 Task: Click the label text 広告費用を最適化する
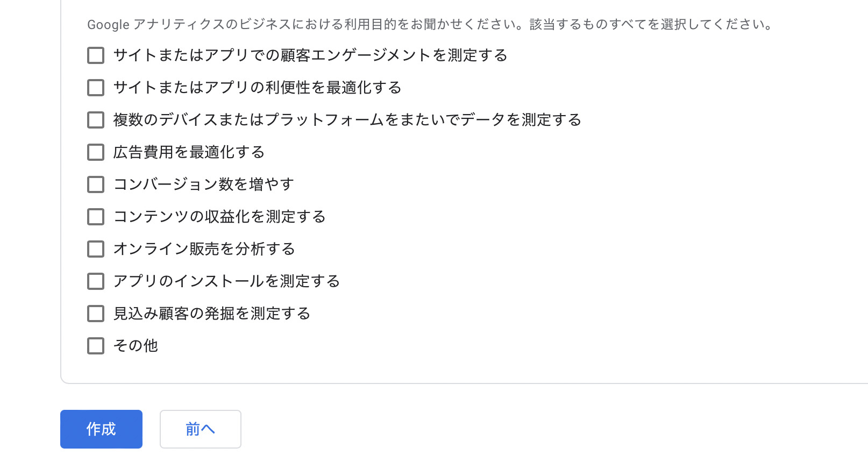189,152
